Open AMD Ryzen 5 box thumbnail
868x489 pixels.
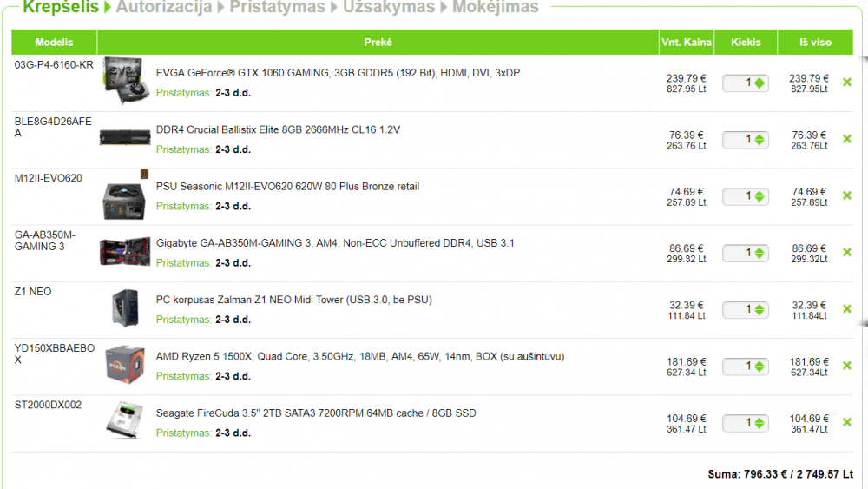(x=124, y=364)
